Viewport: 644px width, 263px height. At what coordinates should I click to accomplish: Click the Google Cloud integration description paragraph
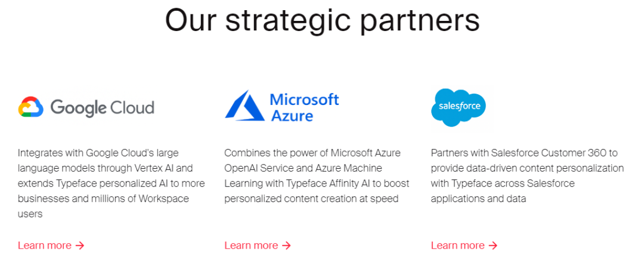112,184
